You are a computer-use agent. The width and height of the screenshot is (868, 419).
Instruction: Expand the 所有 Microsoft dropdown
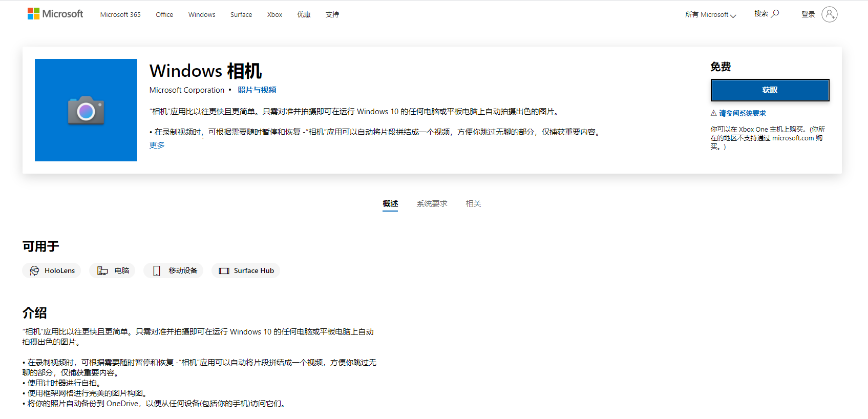(x=710, y=15)
